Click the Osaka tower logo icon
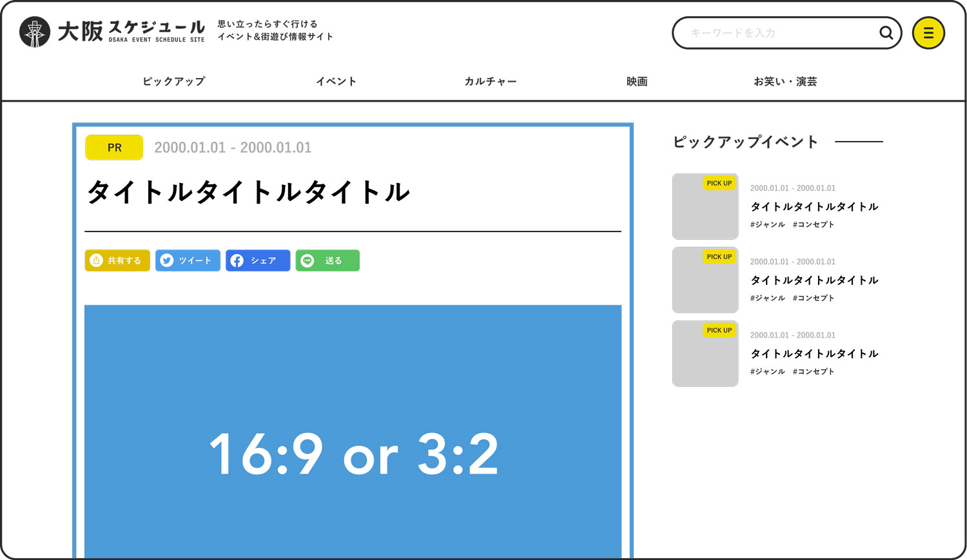 click(x=35, y=32)
